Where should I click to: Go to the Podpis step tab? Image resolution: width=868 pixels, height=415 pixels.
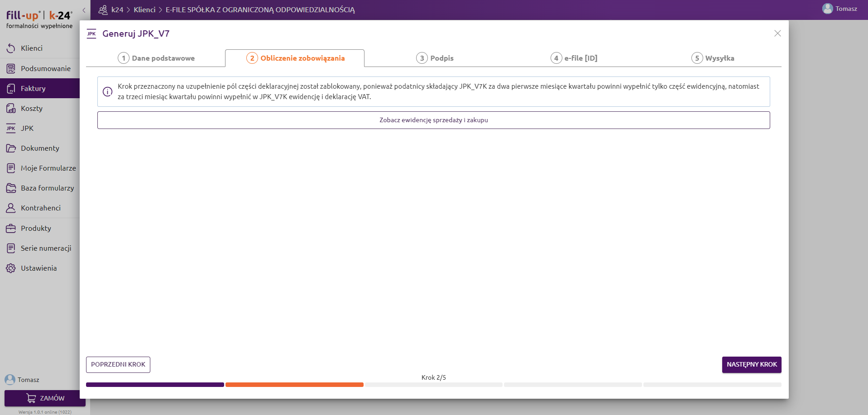tap(435, 58)
